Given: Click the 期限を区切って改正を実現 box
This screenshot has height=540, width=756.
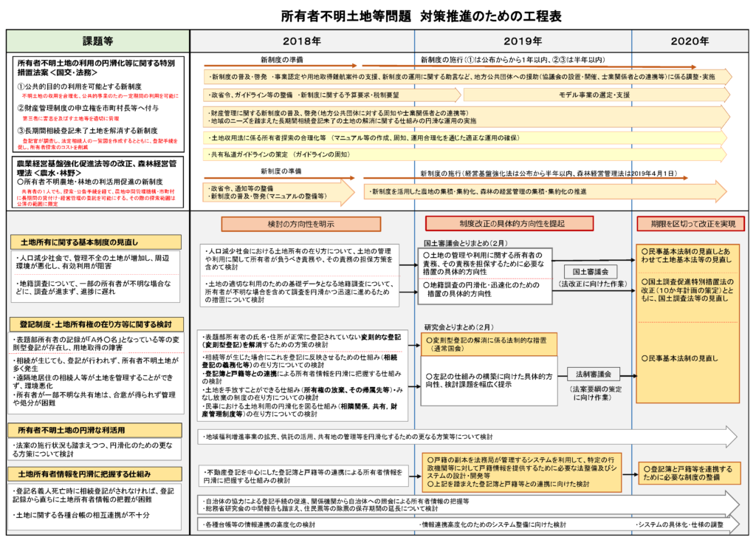Looking at the screenshot, I should click(x=691, y=223).
